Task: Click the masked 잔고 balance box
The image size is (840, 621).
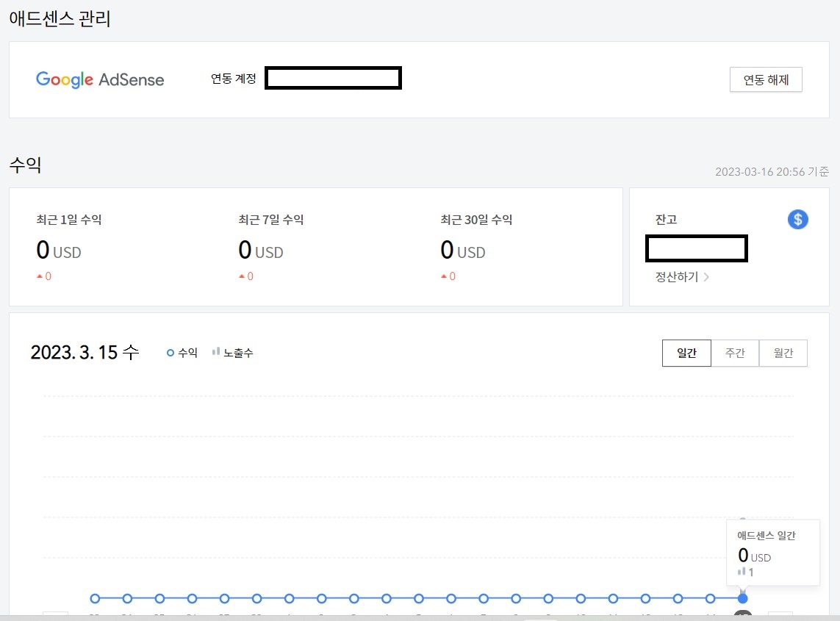Action: 696,248
